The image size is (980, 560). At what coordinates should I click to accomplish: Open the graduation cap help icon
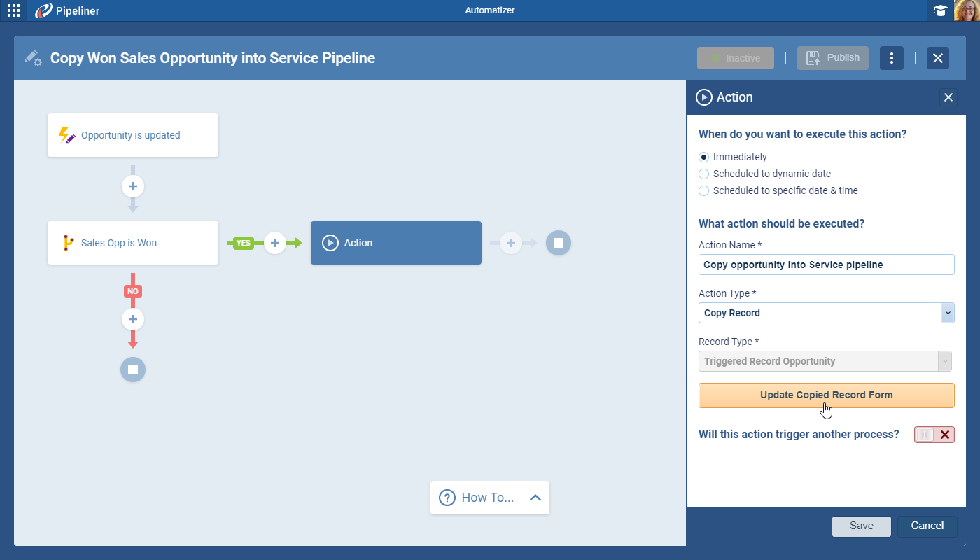tap(940, 10)
